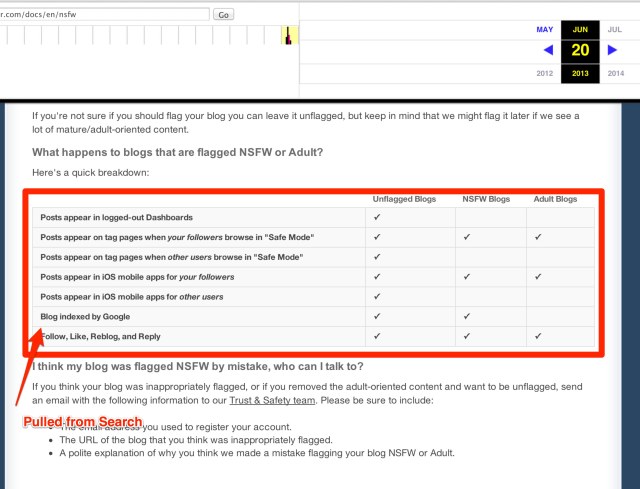The width and height of the screenshot is (640, 489).
Task: Click 'your followers browse in Safe Mode' row label
Action: [177, 238]
